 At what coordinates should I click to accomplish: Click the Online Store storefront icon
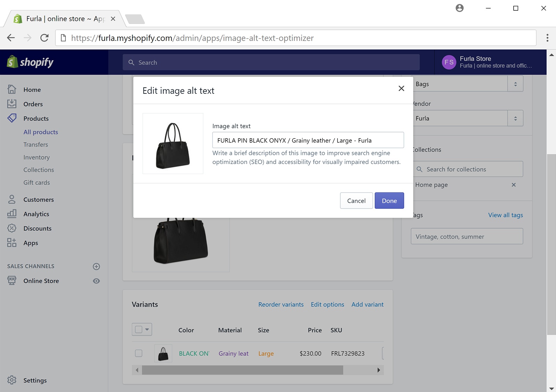[x=12, y=280]
